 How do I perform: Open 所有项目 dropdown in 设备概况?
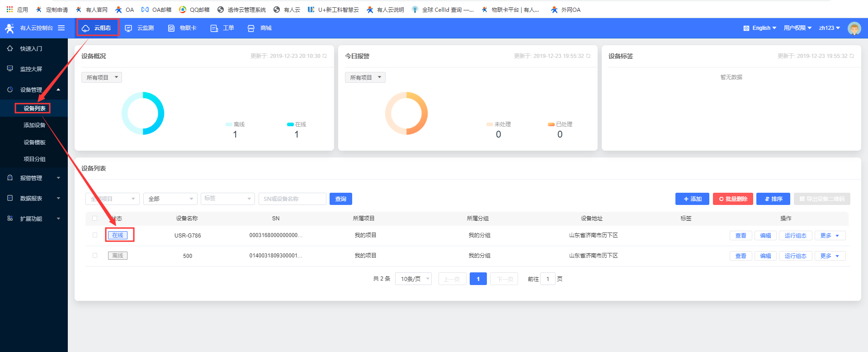102,77
